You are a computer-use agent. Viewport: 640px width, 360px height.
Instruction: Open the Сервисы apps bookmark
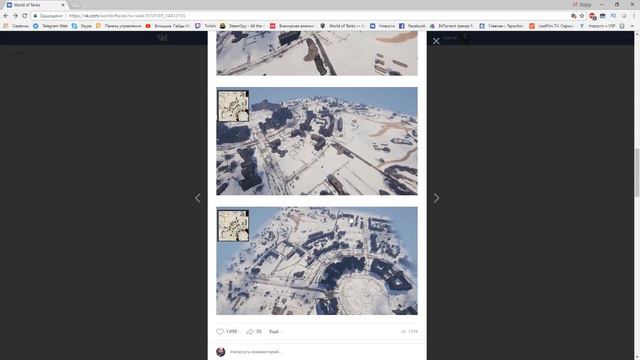tap(16, 26)
